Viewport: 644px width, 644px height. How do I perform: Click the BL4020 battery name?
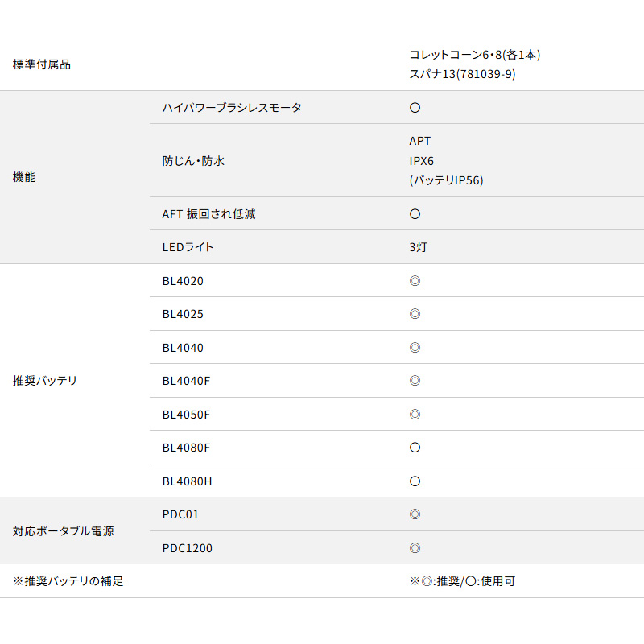pos(183,281)
